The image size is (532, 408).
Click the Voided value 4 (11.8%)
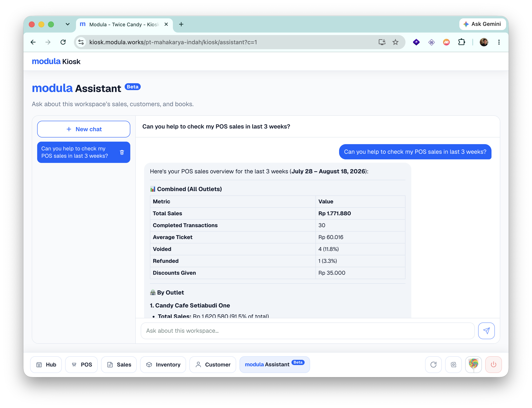(329, 249)
